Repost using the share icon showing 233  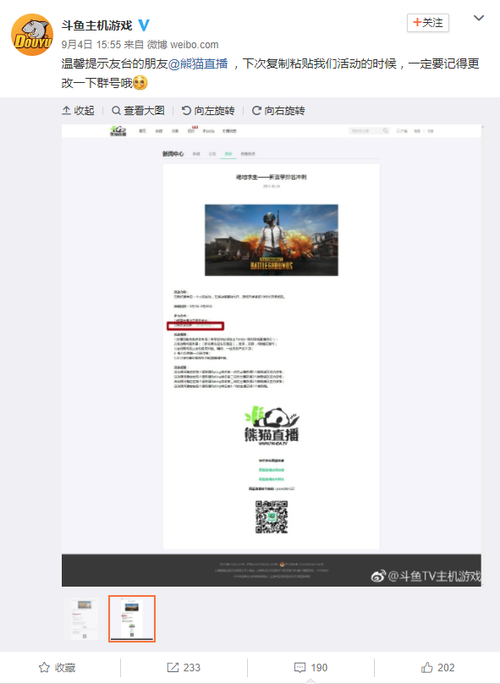[x=184, y=667]
